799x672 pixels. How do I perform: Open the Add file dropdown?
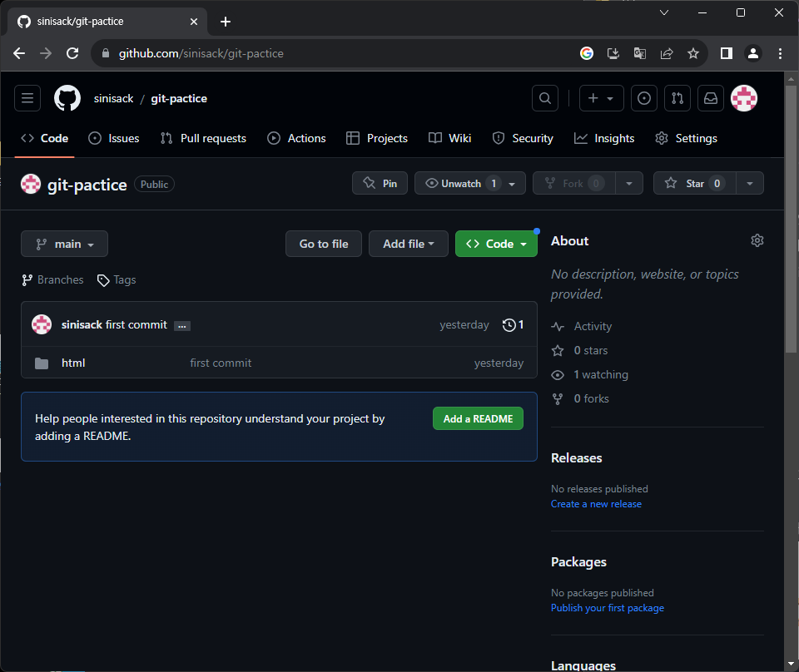click(x=408, y=244)
